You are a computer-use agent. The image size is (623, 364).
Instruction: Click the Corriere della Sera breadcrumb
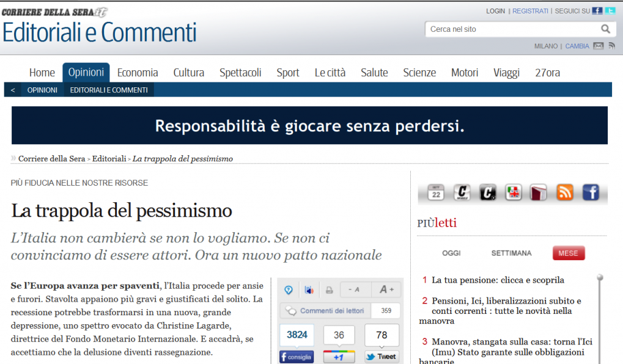point(51,159)
